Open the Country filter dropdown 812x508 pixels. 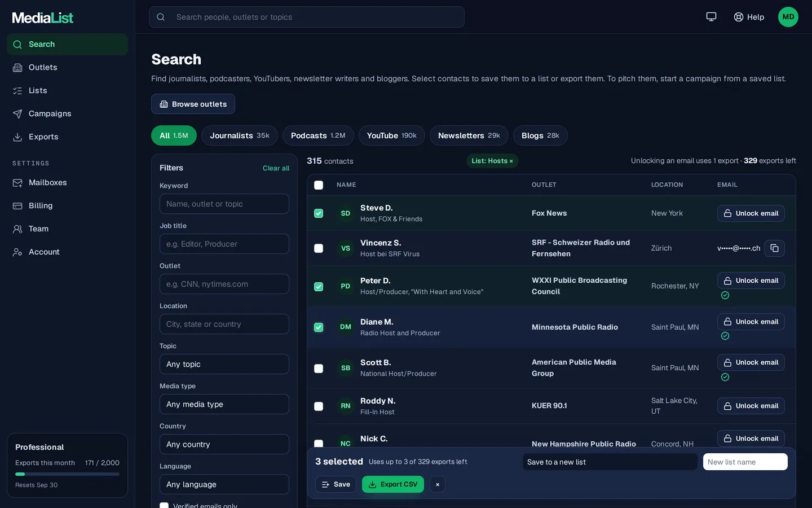pyautogui.click(x=224, y=444)
